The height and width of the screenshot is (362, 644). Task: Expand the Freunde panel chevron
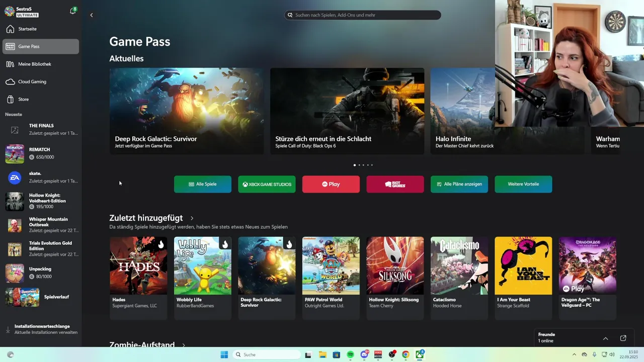[606, 338]
